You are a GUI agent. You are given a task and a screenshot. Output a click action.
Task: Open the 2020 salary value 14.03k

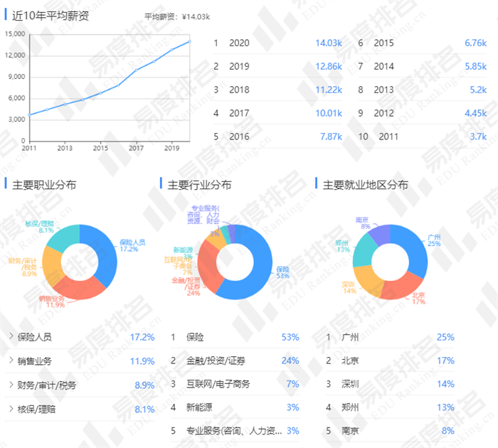[x=329, y=43]
